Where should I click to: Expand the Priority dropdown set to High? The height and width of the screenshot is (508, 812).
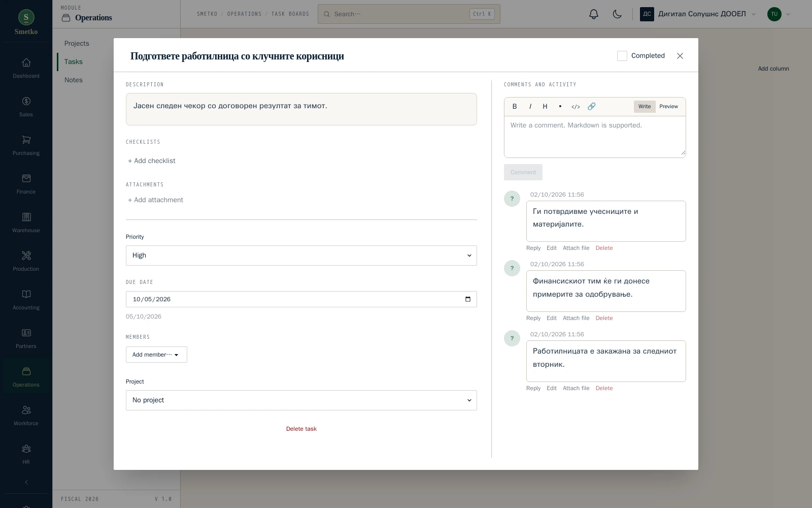tap(301, 256)
